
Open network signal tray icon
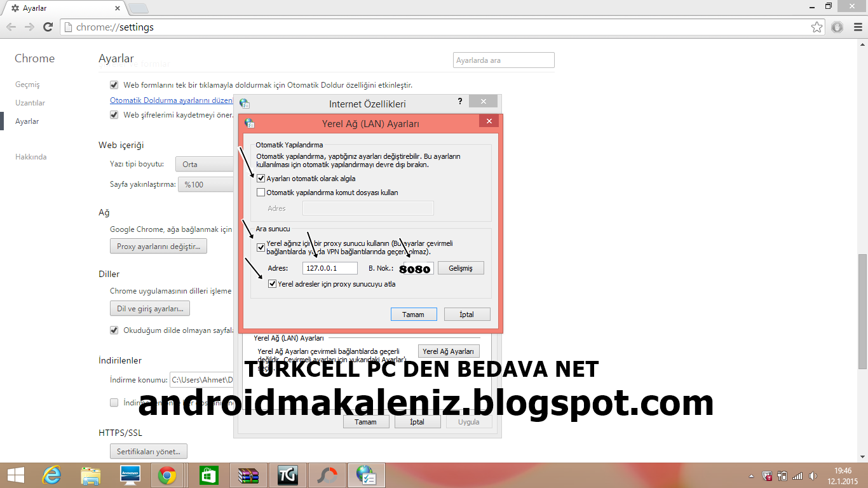(797, 475)
